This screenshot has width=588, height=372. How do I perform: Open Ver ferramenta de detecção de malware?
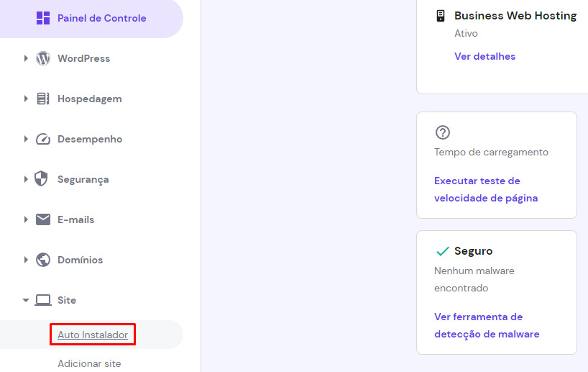pos(487,325)
